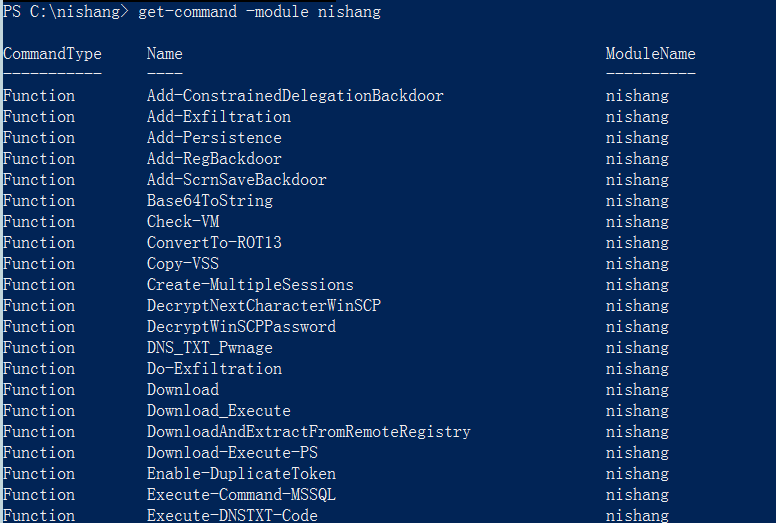Select the Base64ToString command name
Screen dimensions: 776x523
(209, 201)
